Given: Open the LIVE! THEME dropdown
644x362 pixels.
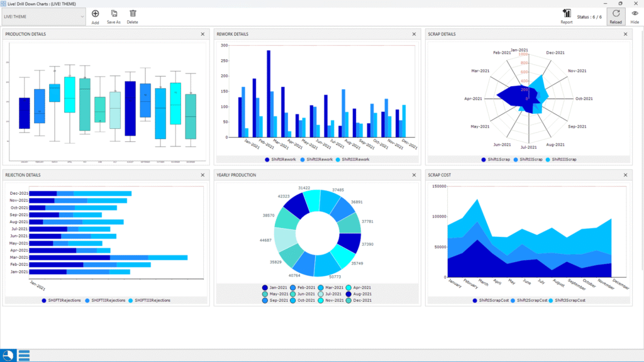Looking at the screenshot, I should (43, 16).
